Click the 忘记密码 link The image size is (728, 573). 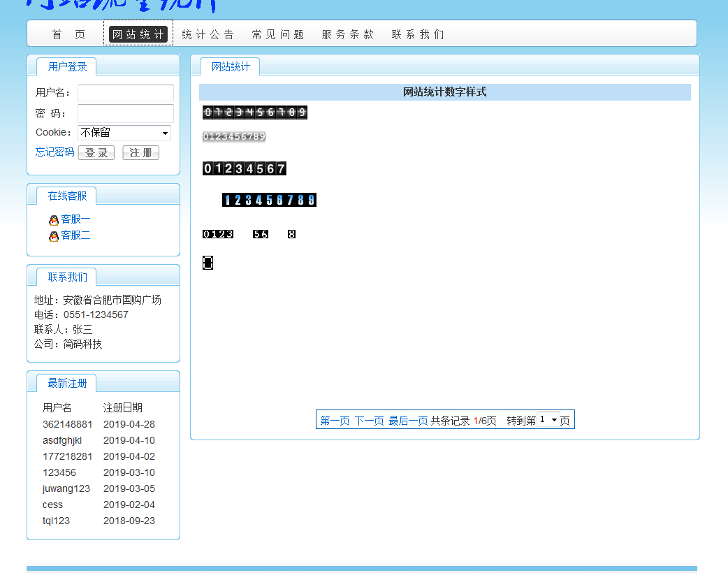(54, 152)
